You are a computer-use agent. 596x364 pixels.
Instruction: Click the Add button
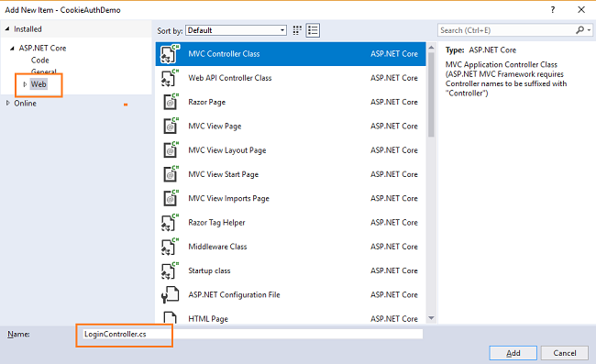(x=513, y=353)
